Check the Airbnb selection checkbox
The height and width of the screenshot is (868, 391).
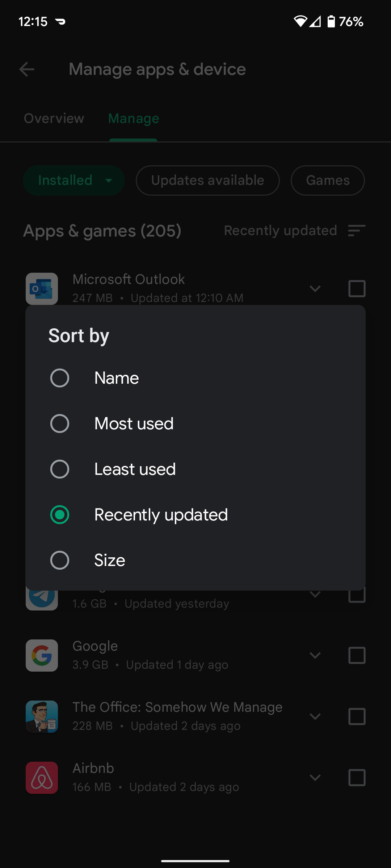357,778
